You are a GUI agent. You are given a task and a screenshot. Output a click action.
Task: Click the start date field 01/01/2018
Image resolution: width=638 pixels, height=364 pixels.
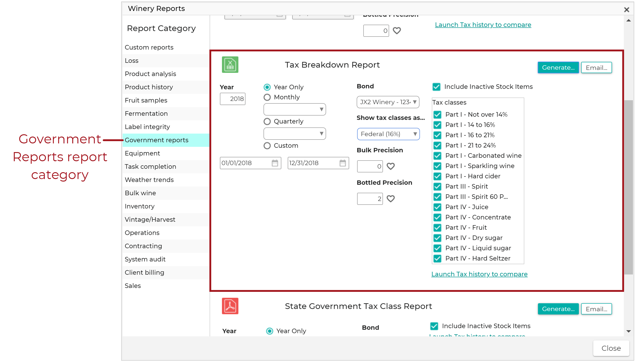coord(250,163)
